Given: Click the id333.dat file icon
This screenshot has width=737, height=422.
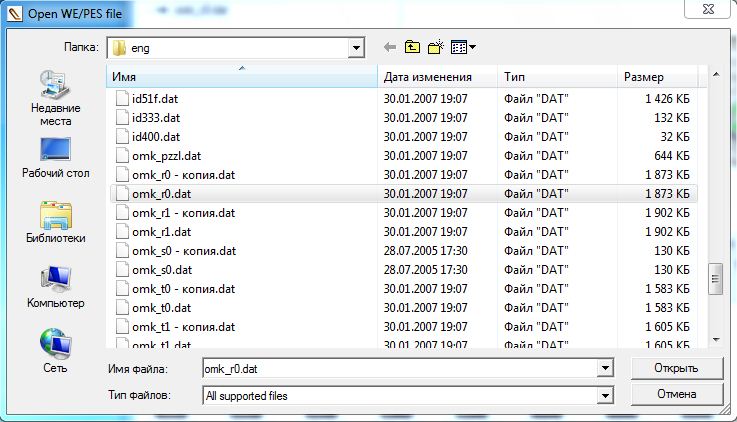Looking at the screenshot, I should pyautogui.click(x=122, y=117).
